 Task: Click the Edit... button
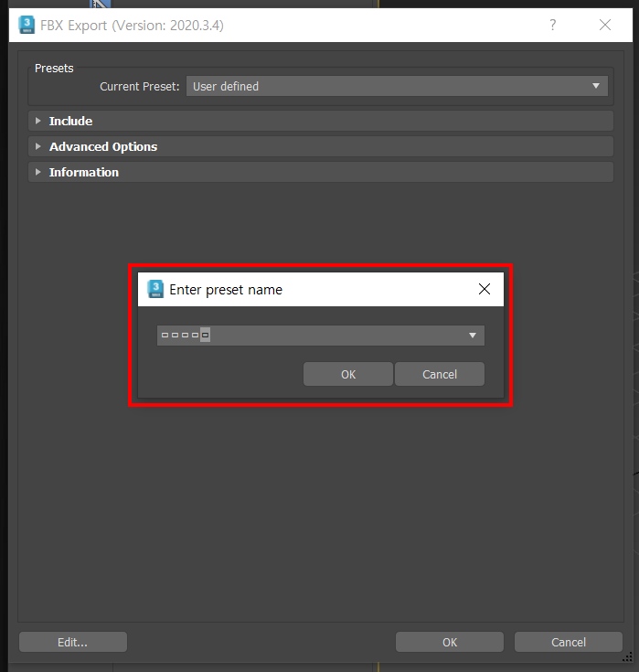coord(73,642)
